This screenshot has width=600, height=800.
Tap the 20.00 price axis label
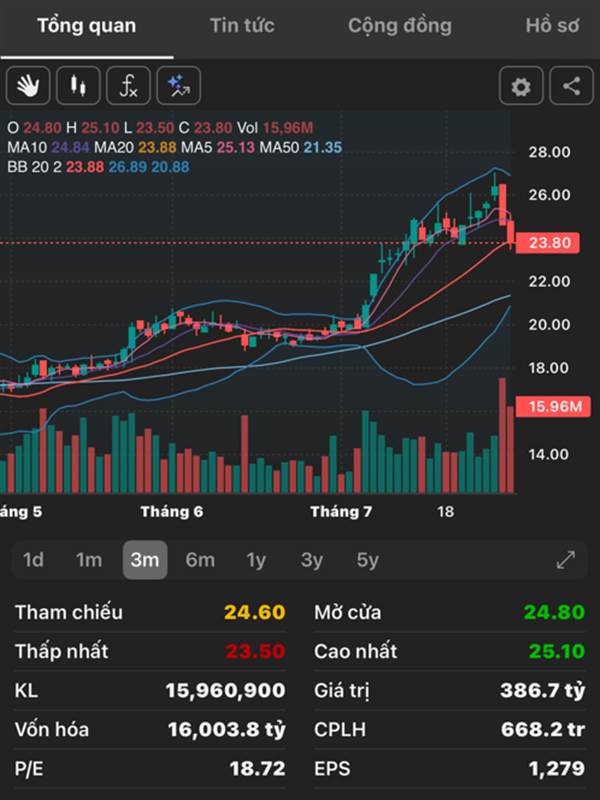click(x=549, y=324)
